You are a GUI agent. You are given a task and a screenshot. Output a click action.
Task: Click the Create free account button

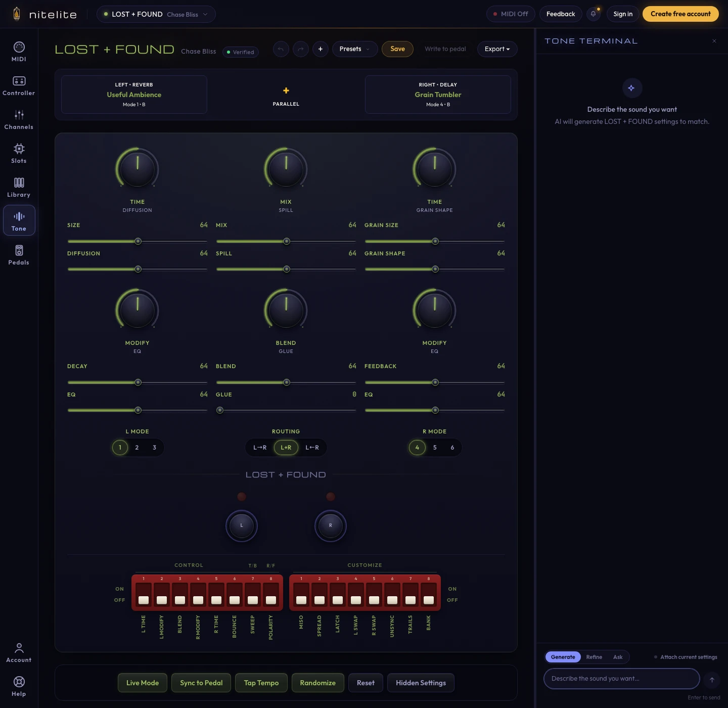click(680, 14)
